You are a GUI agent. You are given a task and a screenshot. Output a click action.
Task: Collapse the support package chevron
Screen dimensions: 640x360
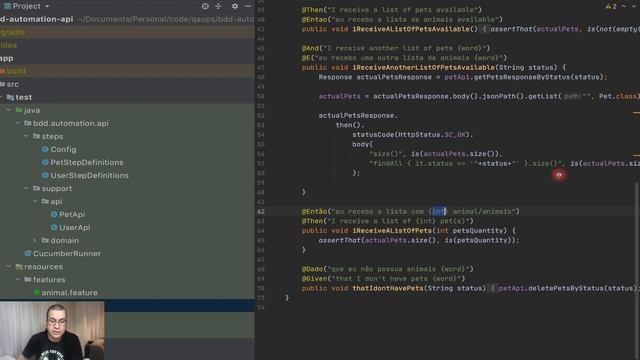pyautogui.click(x=27, y=189)
